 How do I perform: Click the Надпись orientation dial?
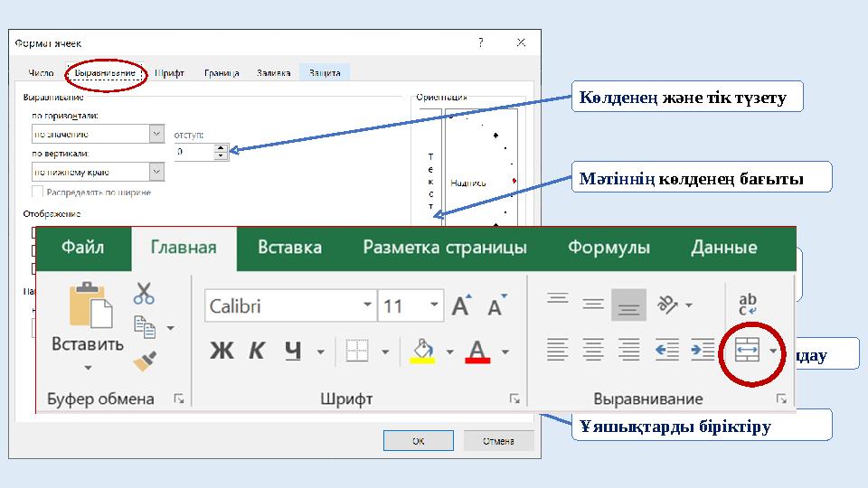click(x=482, y=168)
